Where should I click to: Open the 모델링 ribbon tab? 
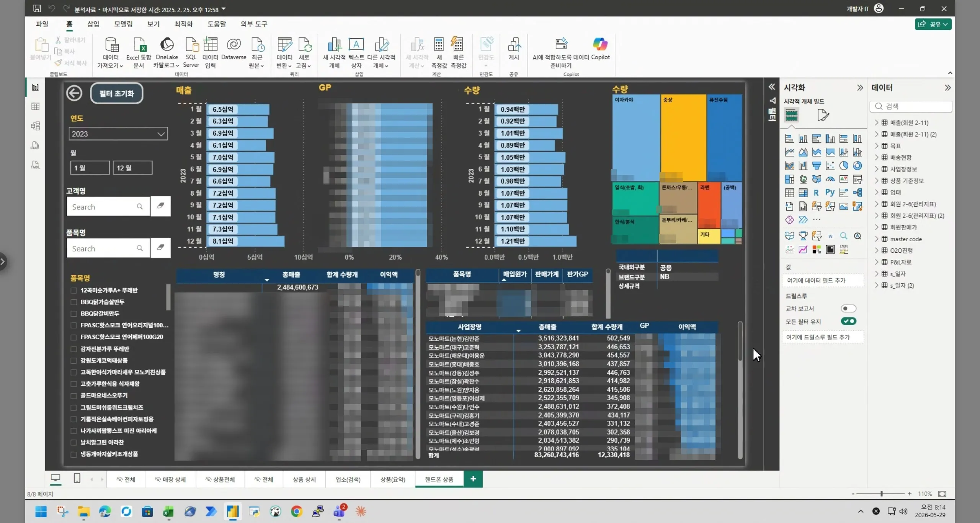(123, 24)
